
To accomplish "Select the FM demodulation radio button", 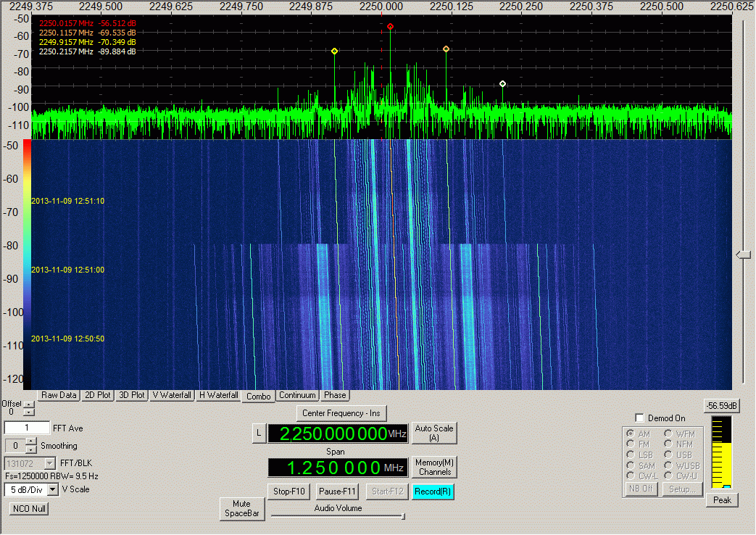I will [x=632, y=444].
